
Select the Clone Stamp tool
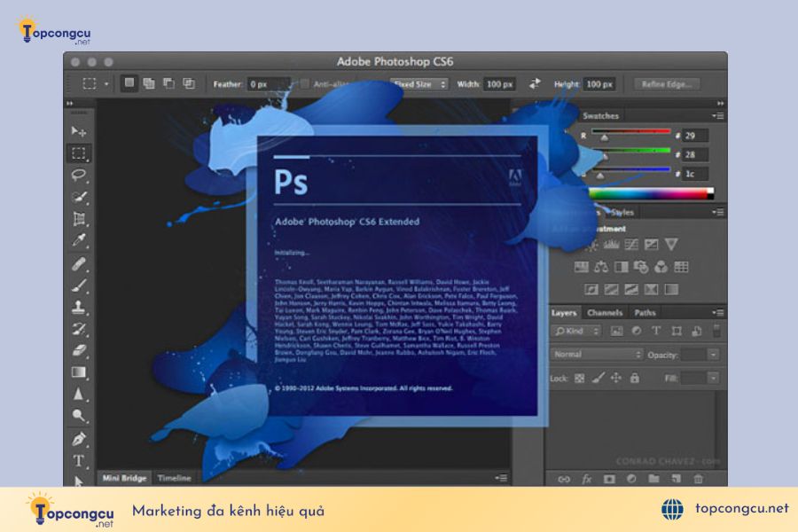pos(79,307)
